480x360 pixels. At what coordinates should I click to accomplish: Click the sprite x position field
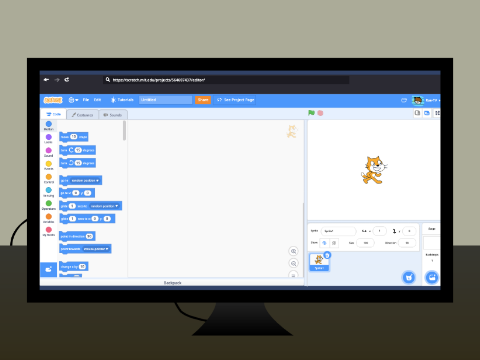coord(379,231)
